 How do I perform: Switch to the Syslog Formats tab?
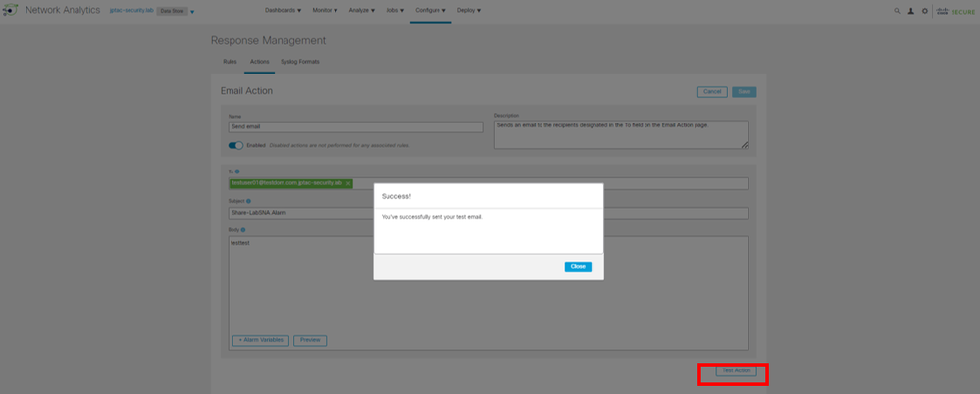coord(300,62)
